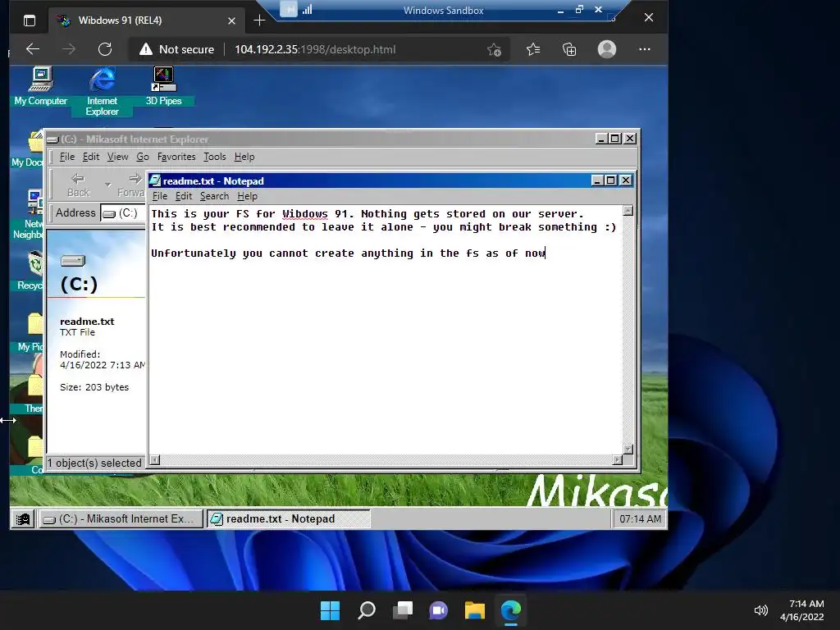Minimize the readme.txt Notepad window
The width and height of the screenshot is (840, 630).
597,180
